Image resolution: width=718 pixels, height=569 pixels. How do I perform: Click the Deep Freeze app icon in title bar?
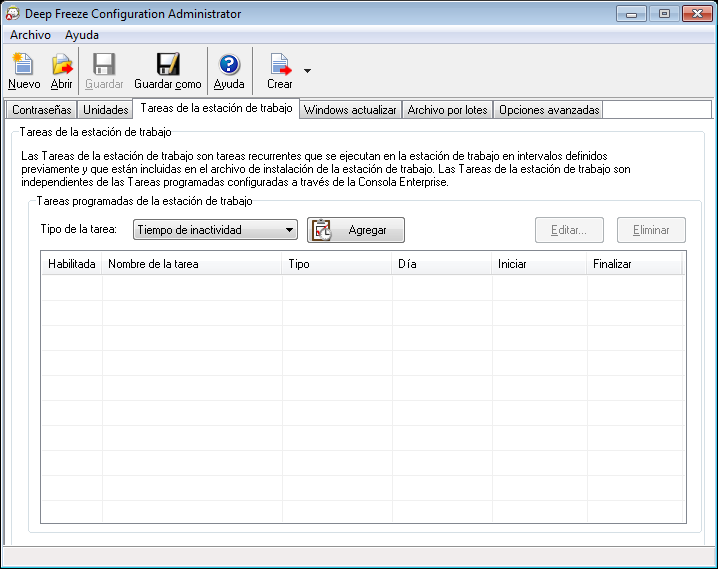click(12, 14)
